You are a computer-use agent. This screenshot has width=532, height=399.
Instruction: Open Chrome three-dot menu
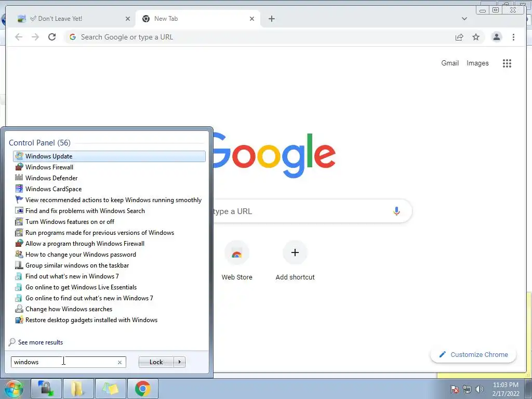(x=513, y=37)
